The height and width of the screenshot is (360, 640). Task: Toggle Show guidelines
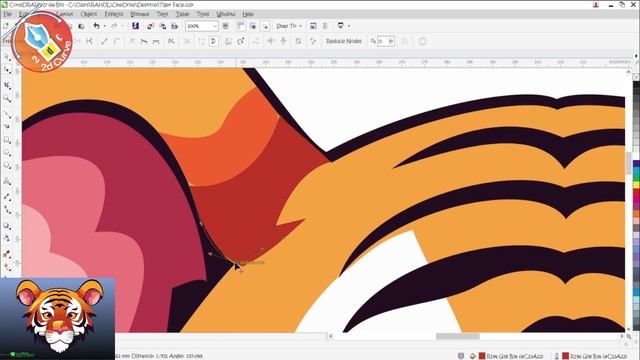265,26
